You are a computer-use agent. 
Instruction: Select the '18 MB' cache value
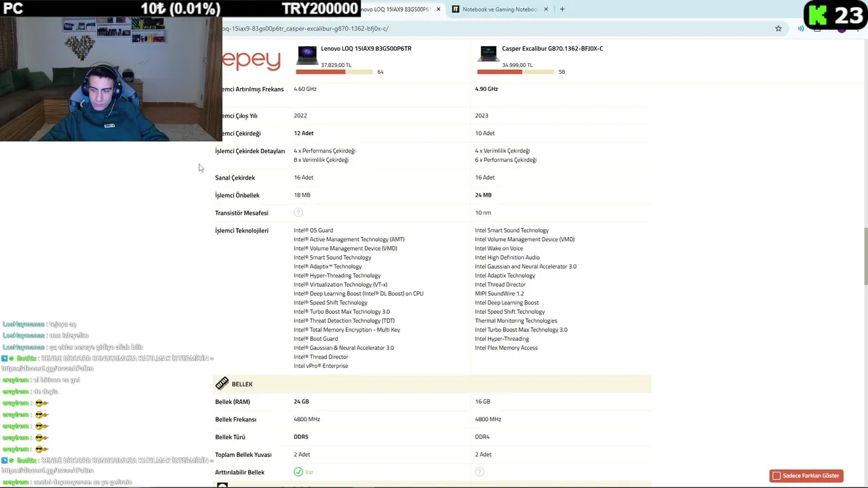click(302, 195)
